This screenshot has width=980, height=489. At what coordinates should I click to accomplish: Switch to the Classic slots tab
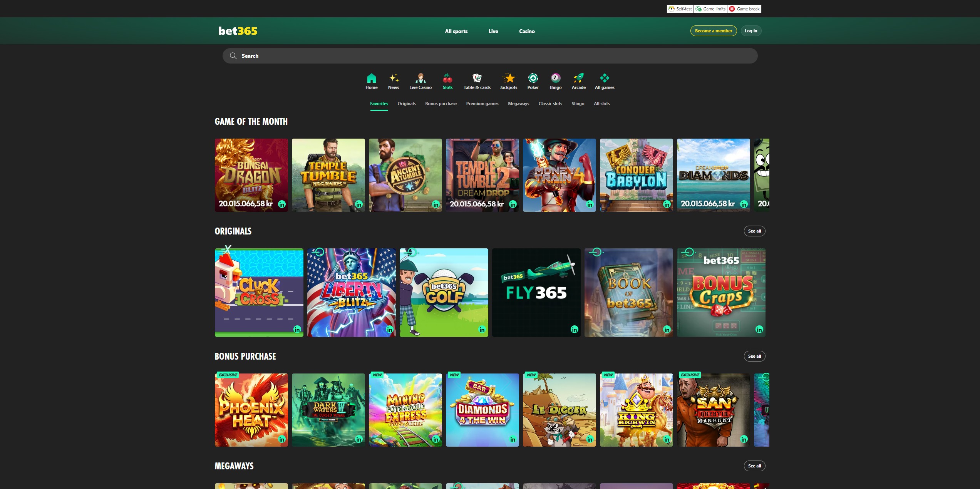550,104
